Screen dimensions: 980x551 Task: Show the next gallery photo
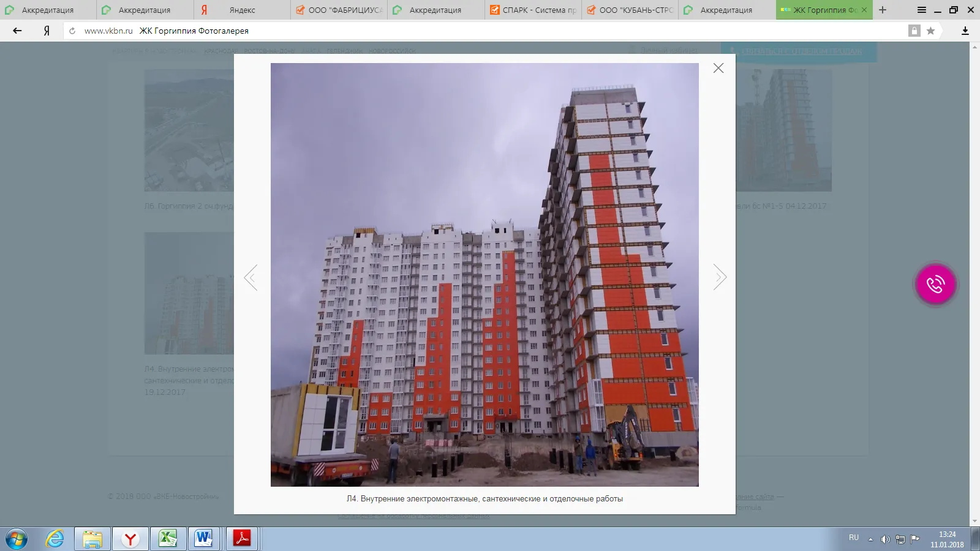(x=720, y=277)
